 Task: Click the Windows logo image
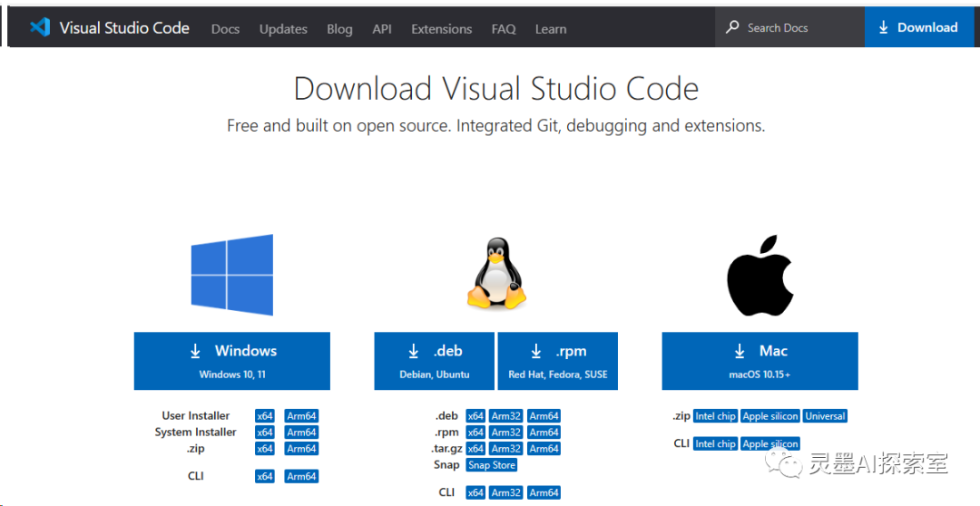click(232, 275)
